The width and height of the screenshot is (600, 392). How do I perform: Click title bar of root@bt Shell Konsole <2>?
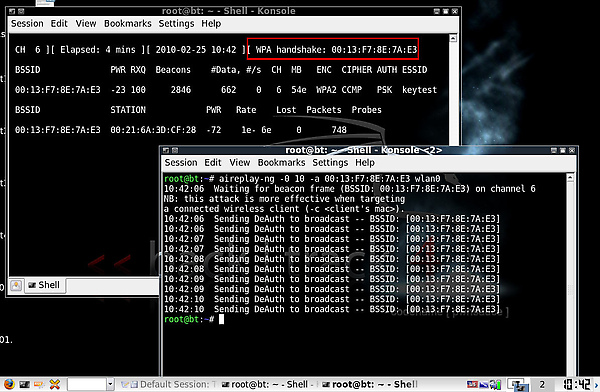pos(364,150)
